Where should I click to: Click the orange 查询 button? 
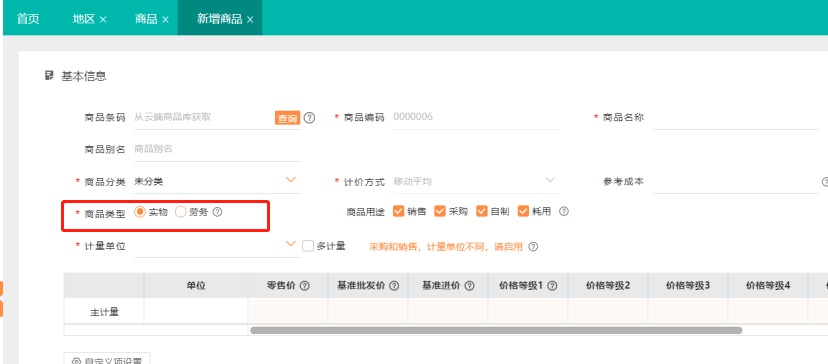pyautogui.click(x=287, y=118)
